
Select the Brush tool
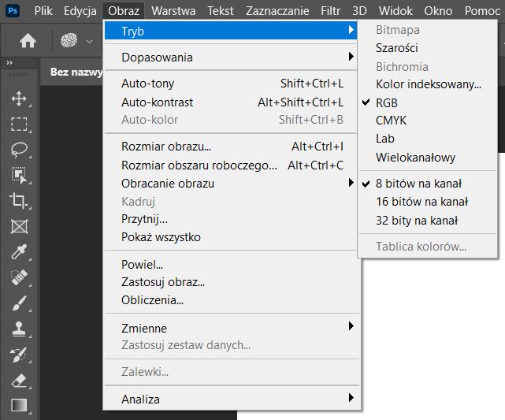coord(19,303)
